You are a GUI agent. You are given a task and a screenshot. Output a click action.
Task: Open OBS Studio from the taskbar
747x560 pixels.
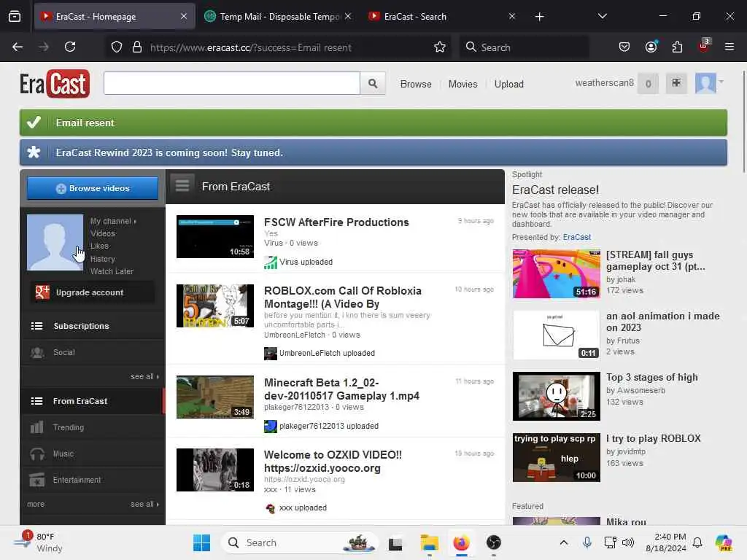coord(494,542)
